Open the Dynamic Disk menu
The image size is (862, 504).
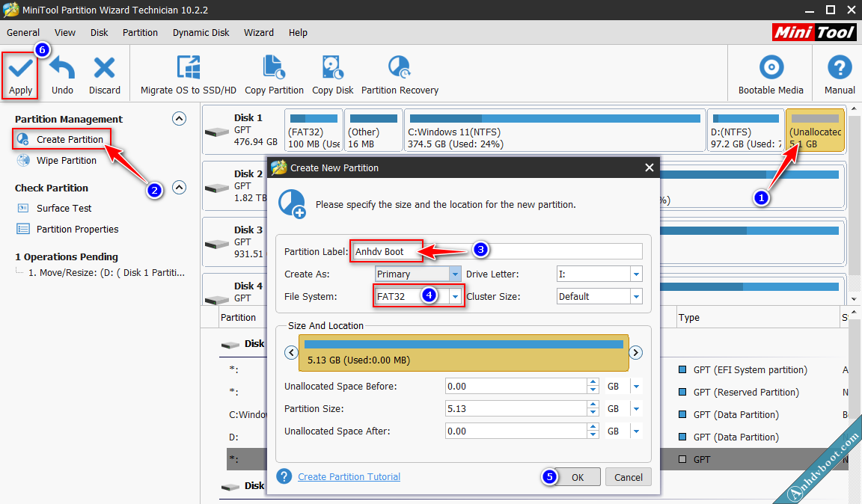tap(201, 32)
